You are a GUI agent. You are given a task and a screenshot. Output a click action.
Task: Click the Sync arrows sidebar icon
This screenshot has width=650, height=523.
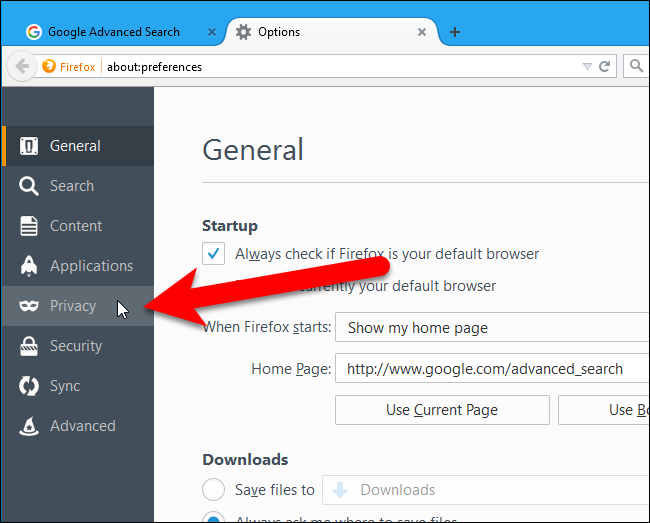(29, 386)
